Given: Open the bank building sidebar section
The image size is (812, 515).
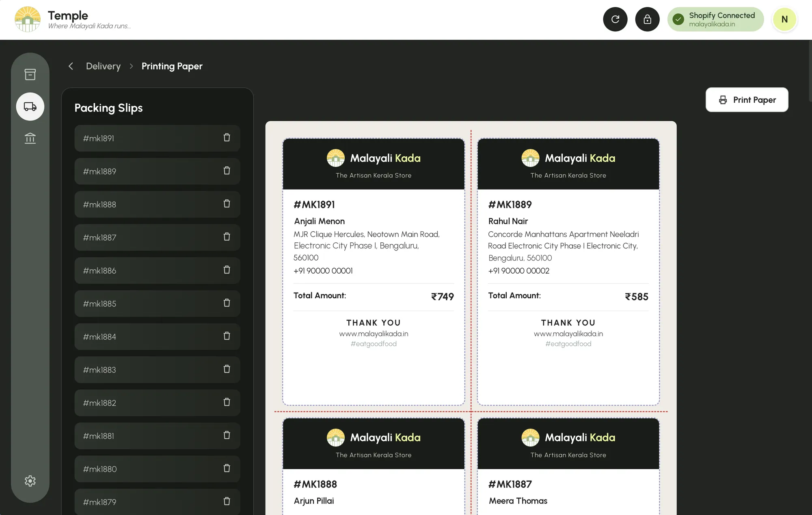Looking at the screenshot, I should pyautogui.click(x=30, y=138).
